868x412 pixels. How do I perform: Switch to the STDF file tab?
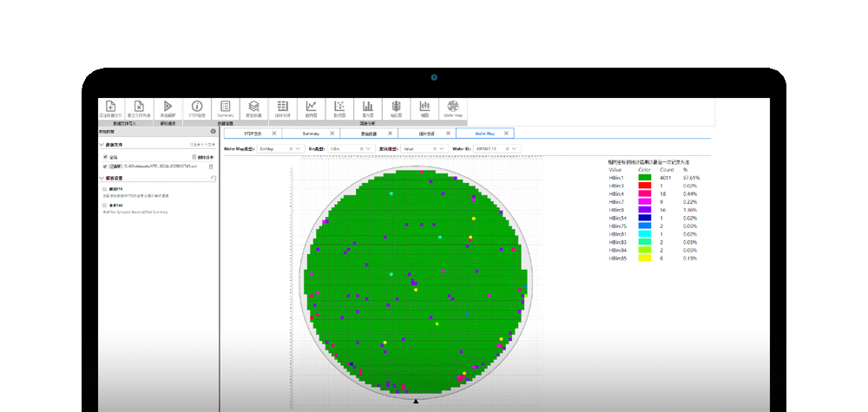point(253,134)
